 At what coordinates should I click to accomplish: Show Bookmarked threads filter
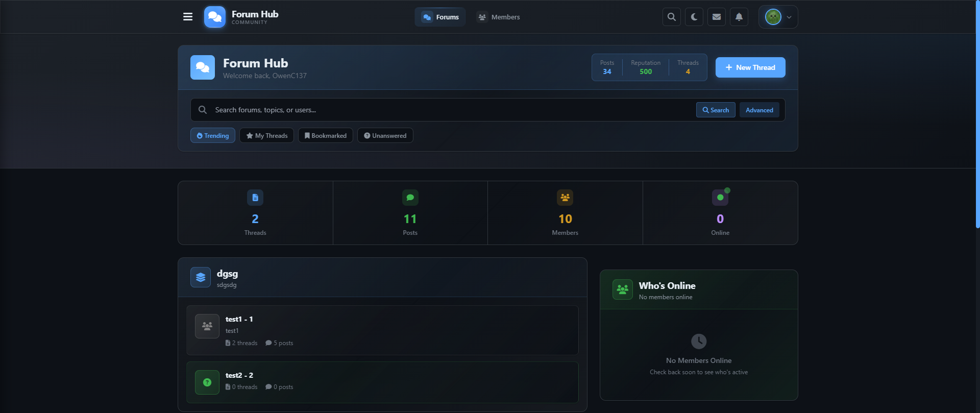coord(326,135)
